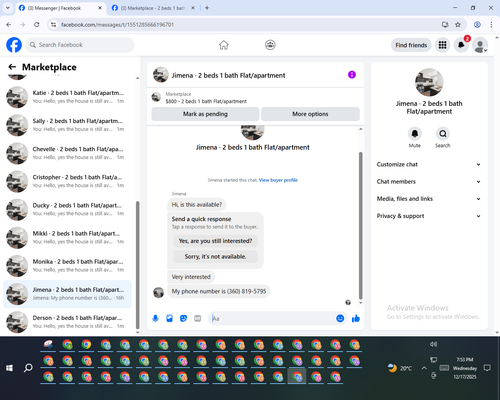This screenshot has width=500, height=400.
Task: Open the Groups icon in top bar
Action: 270,45
